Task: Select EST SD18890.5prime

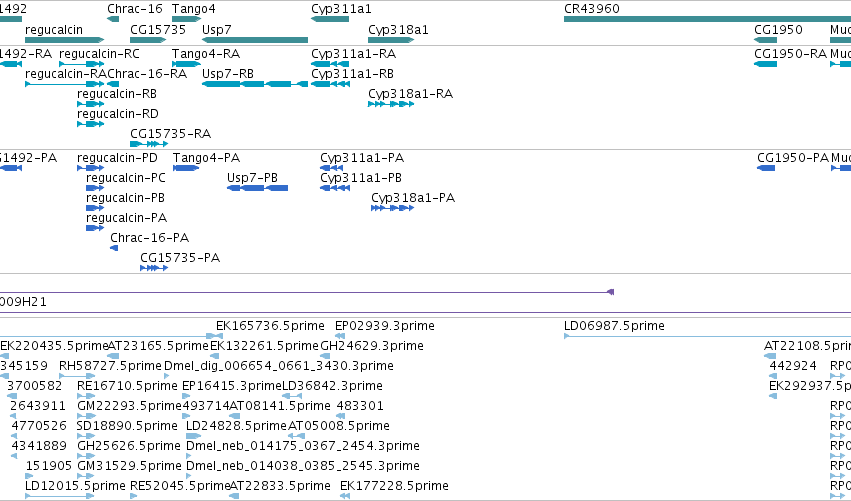Action: [x=126, y=426]
